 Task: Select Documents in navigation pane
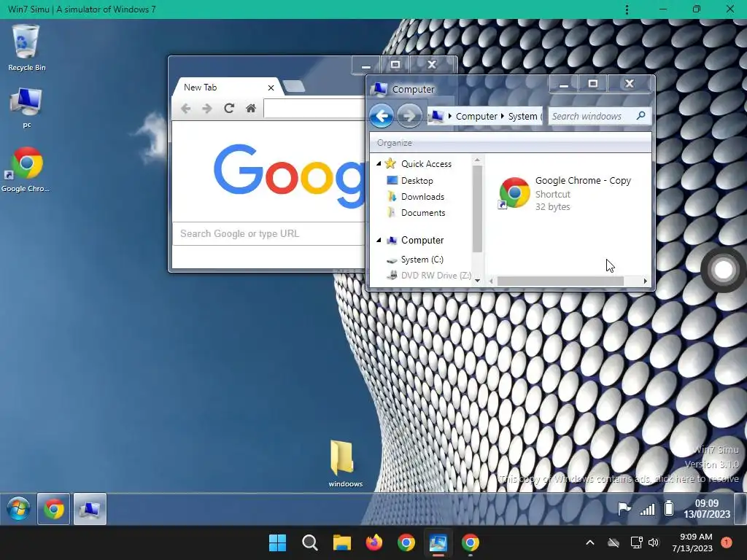tap(423, 213)
